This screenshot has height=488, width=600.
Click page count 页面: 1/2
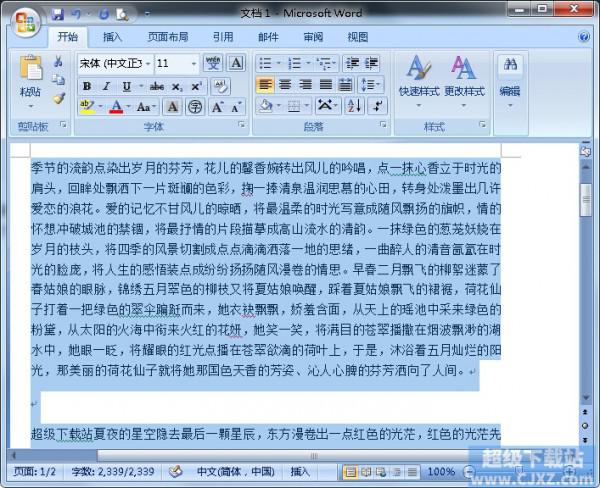(x=35, y=472)
